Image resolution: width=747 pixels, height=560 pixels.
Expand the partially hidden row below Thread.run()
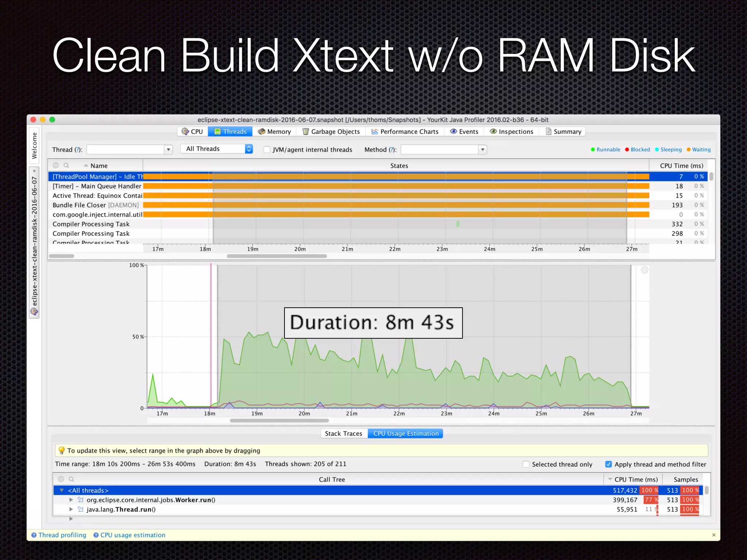click(x=71, y=518)
